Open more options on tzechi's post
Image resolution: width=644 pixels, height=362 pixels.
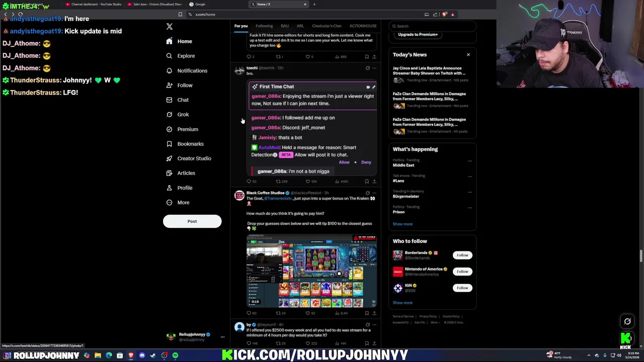[x=374, y=68]
